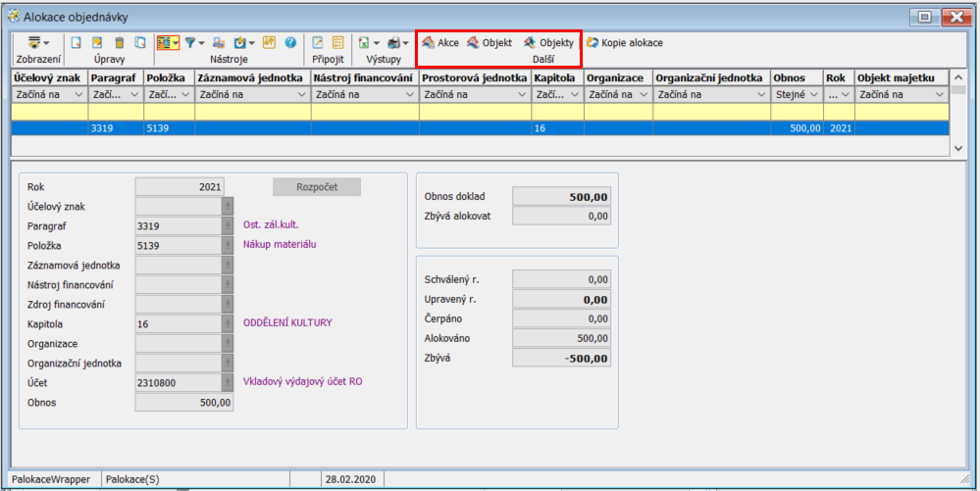Image resolution: width=980 pixels, height=491 pixels.
Task: Click the Paragraf input field showing 3319
Action: point(178,225)
